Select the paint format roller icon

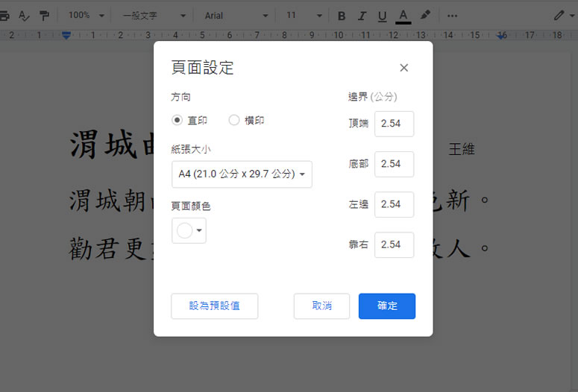tap(45, 15)
